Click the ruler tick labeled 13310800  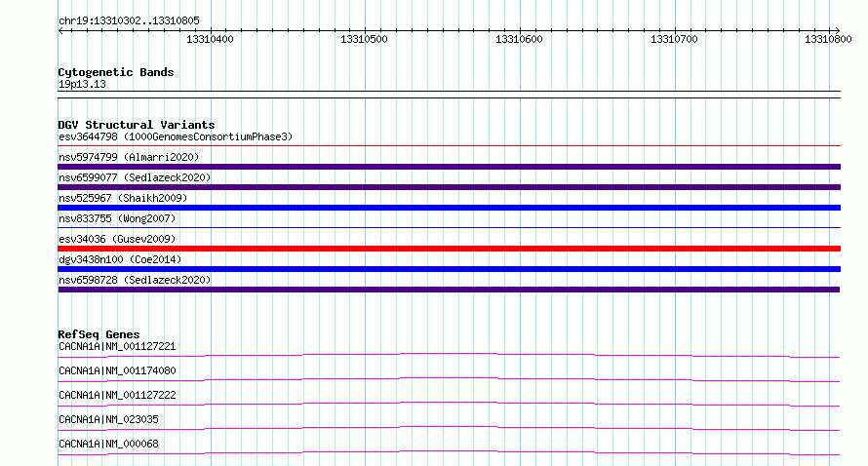(828, 39)
